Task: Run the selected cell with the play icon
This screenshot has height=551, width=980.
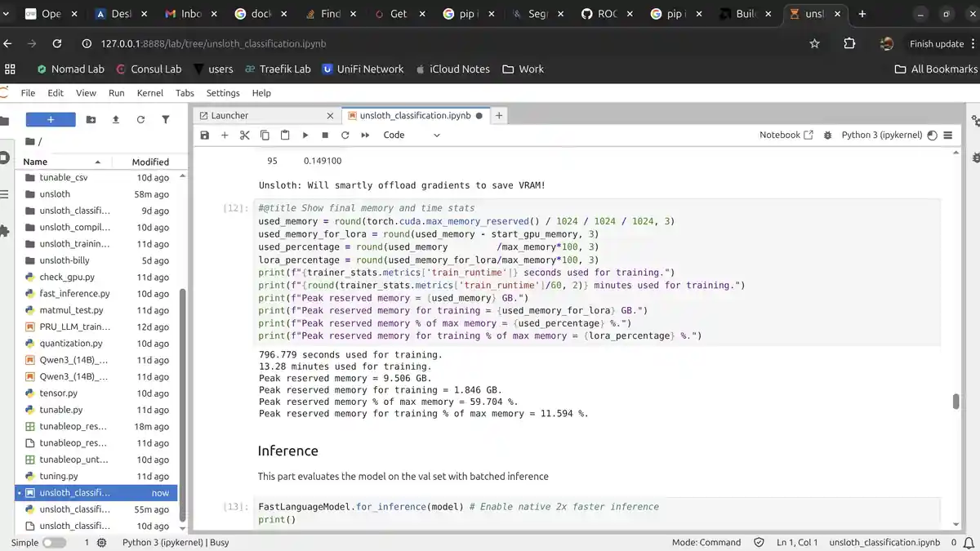Action: (305, 135)
